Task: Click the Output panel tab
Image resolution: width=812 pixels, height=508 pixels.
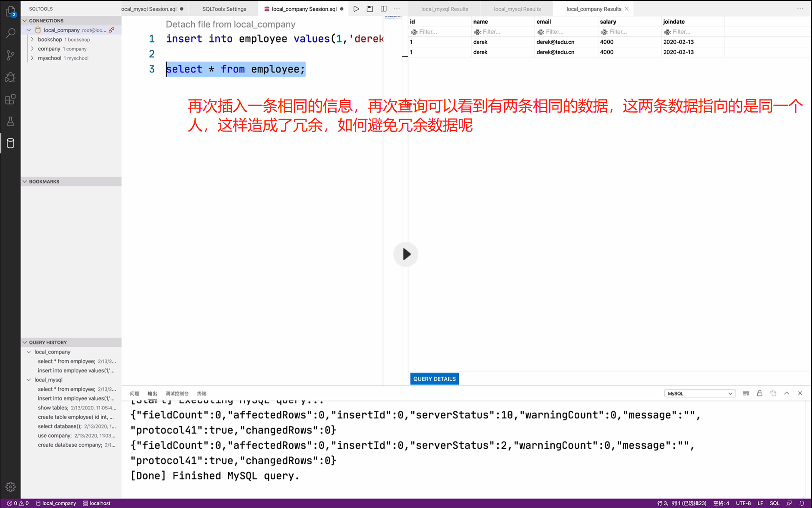Action: pyautogui.click(x=153, y=393)
